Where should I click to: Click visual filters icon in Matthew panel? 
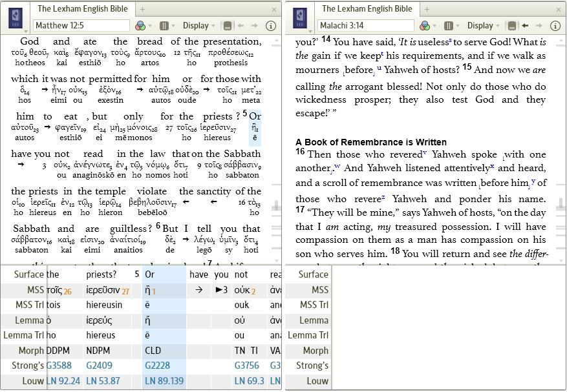click(140, 26)
